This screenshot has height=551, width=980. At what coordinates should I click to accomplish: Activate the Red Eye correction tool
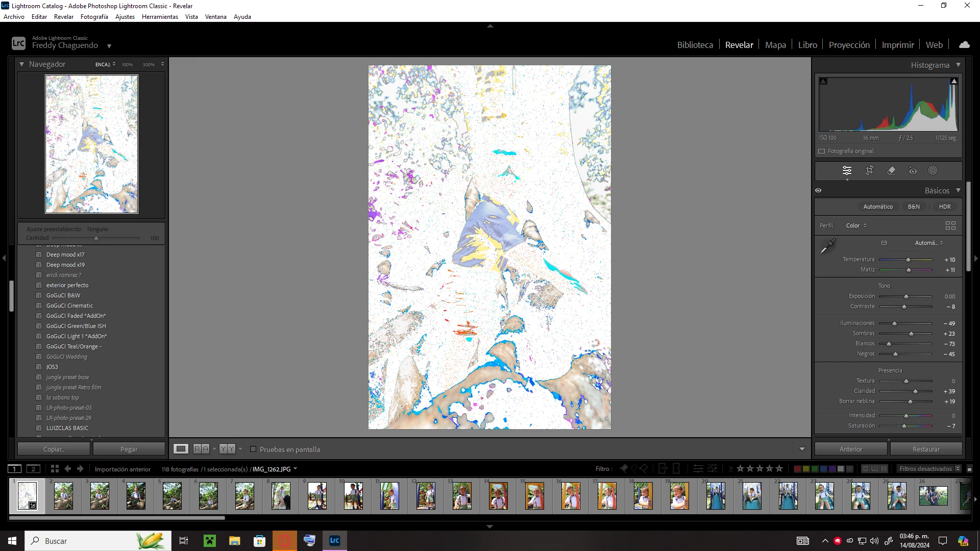[913, 170]
